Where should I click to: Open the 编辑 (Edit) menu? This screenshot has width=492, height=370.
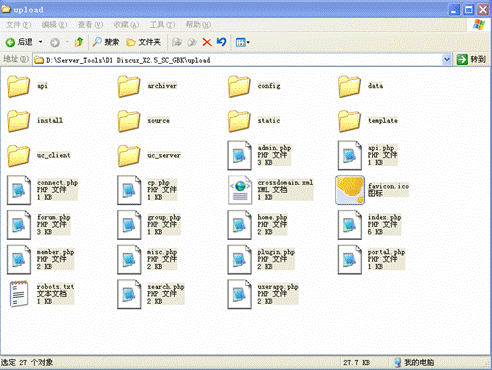tap(54, 25)
